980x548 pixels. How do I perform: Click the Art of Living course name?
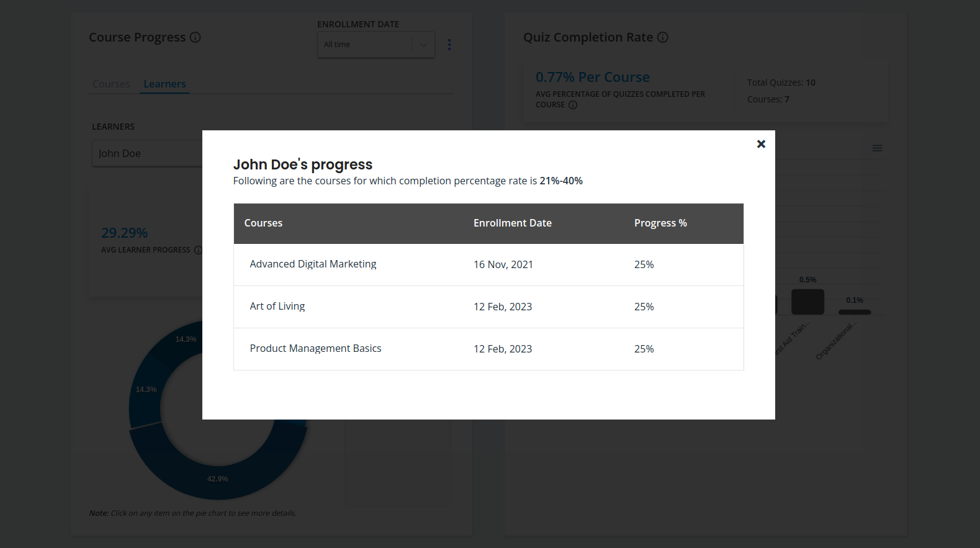[x=277, y=307]
